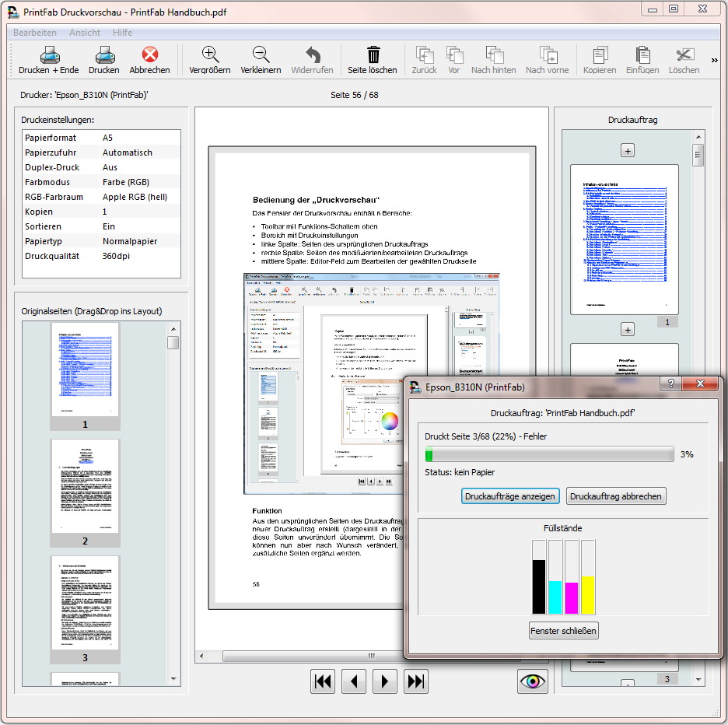This screenshot has height=725, width=728.
Task: Click the plus button below page 1
Action: 628,330
